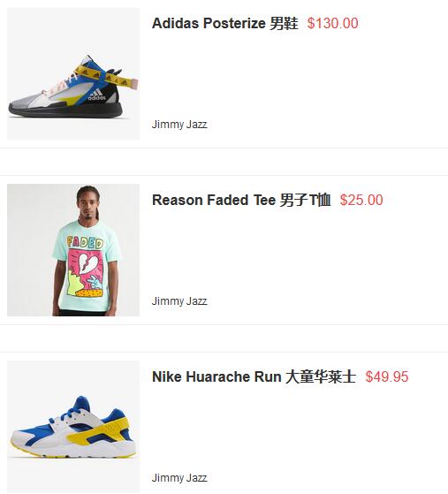The height and width of the screenshot is (494, 448).
Task: Select the $49.95 price
Action: pyautogui.click(x=387, y=376)
